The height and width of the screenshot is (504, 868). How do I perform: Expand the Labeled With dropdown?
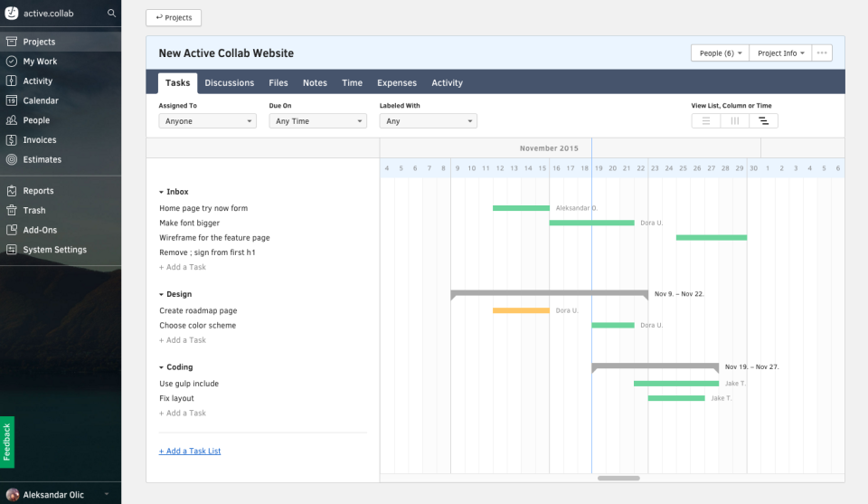[x=428, y=121]
